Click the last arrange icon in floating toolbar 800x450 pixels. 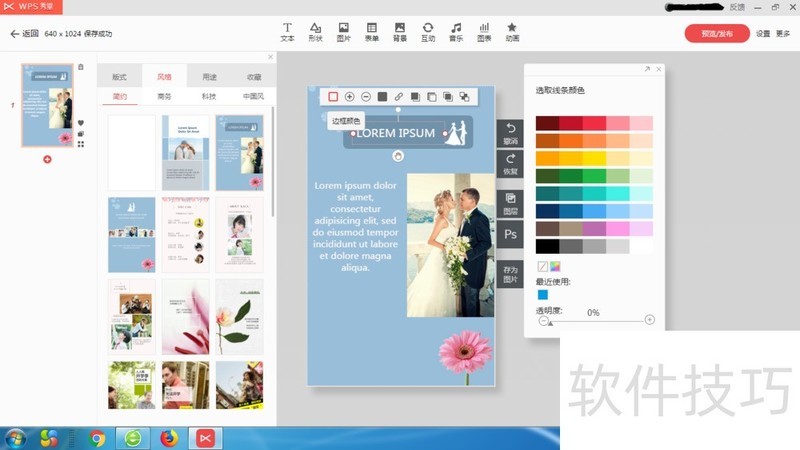[x=464, y=96]
